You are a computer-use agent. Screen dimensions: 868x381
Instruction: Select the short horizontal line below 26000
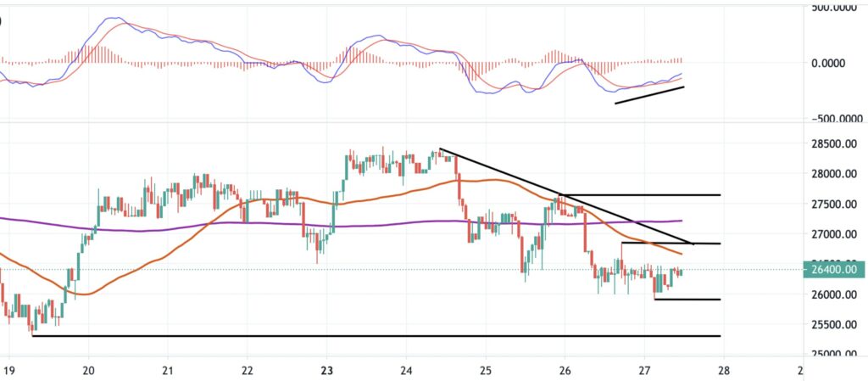687,300
